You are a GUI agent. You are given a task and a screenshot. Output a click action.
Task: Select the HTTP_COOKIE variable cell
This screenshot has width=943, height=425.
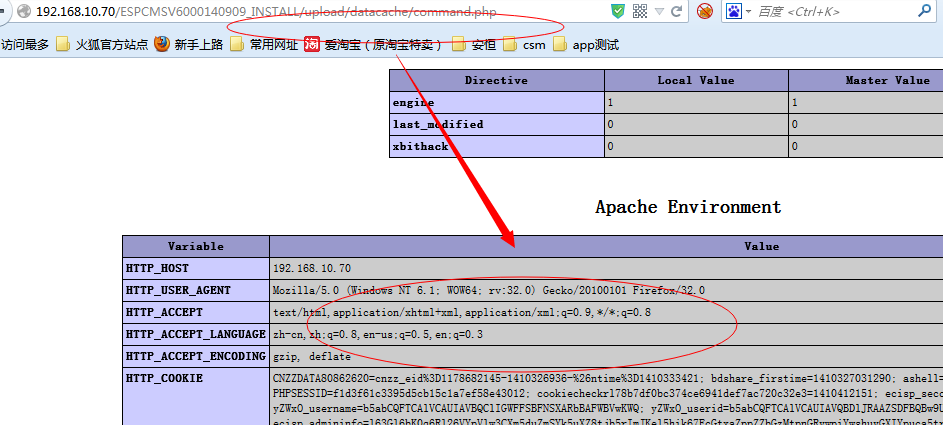[196, 397]
